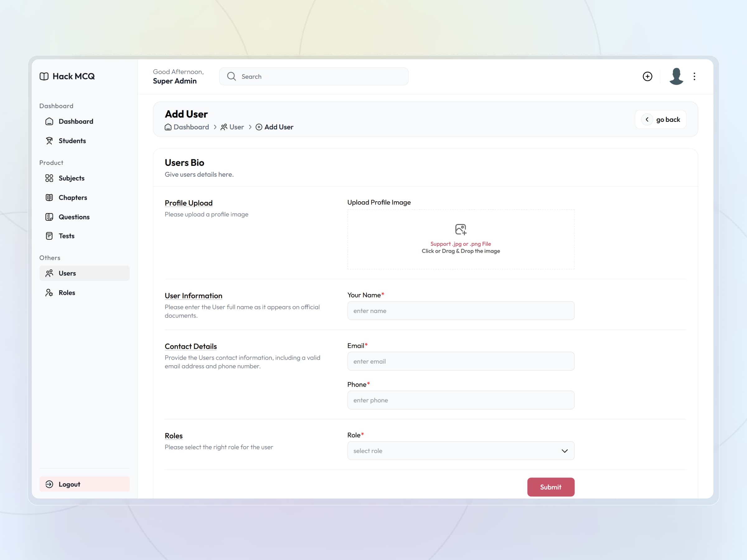Click the go back chevron icon
This screenshot has height=560, width=747.
[647, 119]
